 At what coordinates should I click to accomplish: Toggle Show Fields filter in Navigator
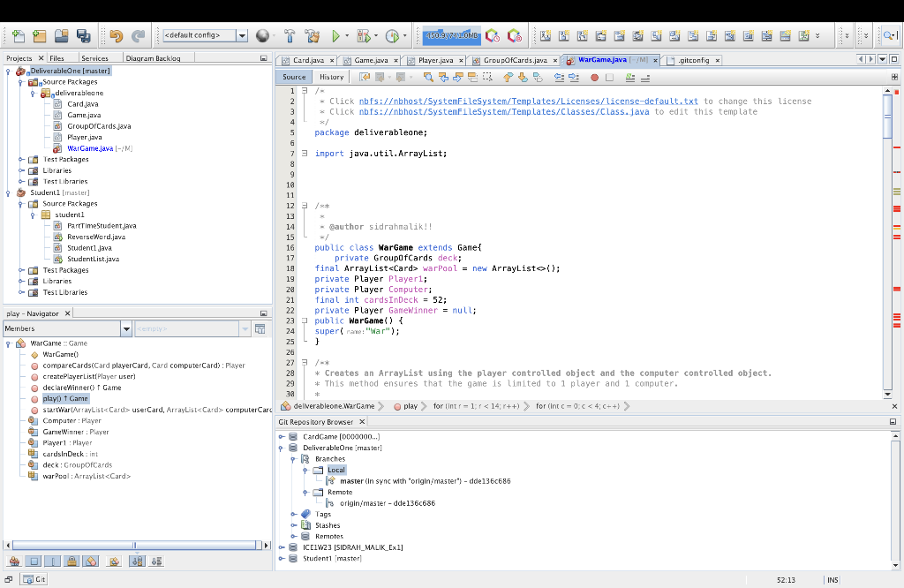tap(33, 561)
